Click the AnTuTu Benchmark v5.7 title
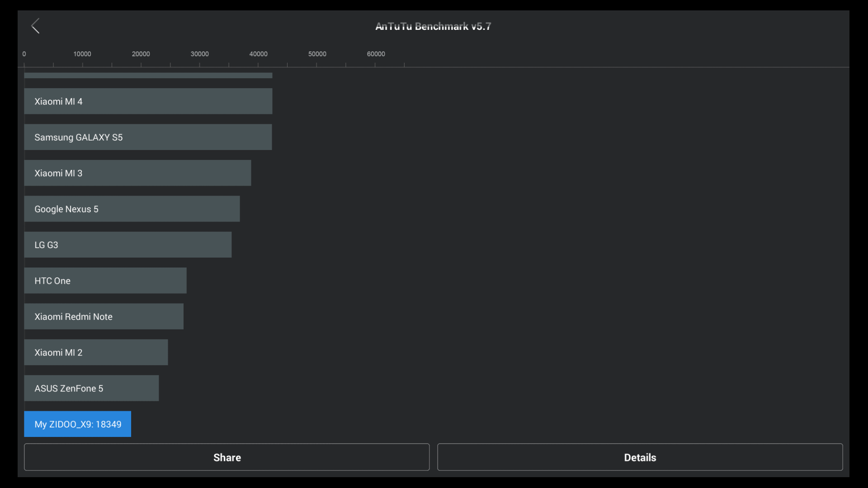868x488 pixels. click(433, 26)
